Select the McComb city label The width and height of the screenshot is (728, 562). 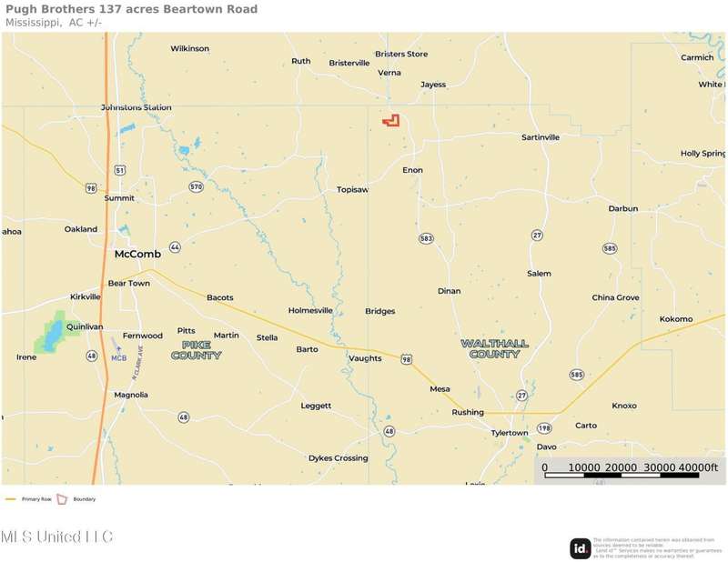click(x=137, y=254)
